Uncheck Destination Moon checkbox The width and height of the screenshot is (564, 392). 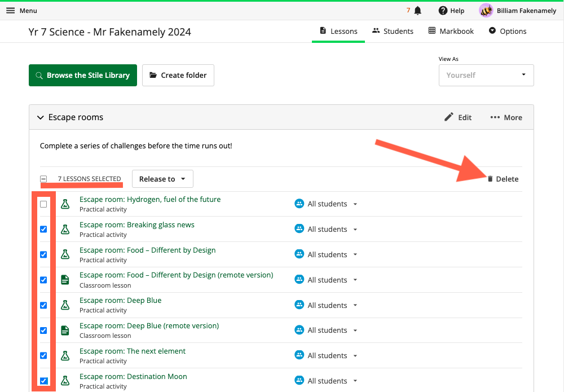tap(43, 381)
